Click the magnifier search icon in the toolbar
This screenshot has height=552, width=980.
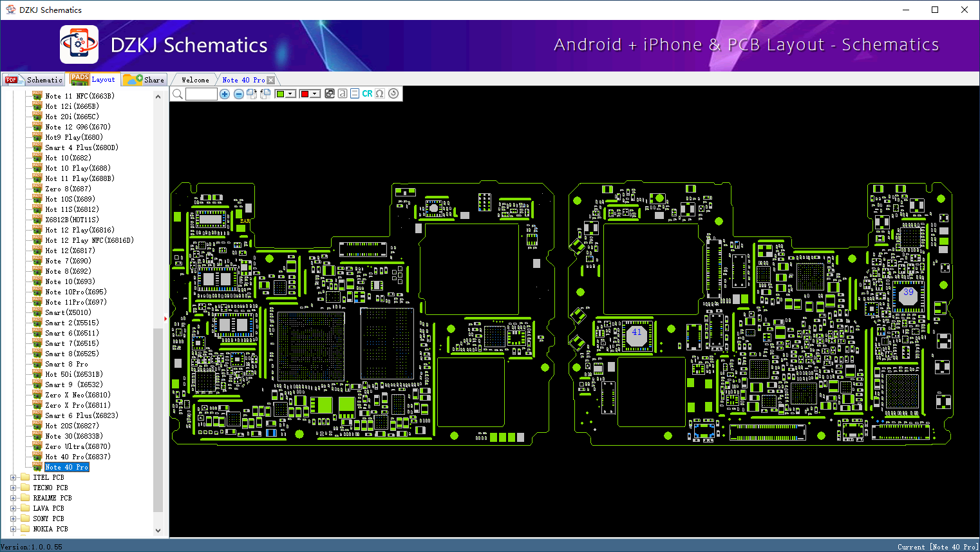[x=178, y=94]
